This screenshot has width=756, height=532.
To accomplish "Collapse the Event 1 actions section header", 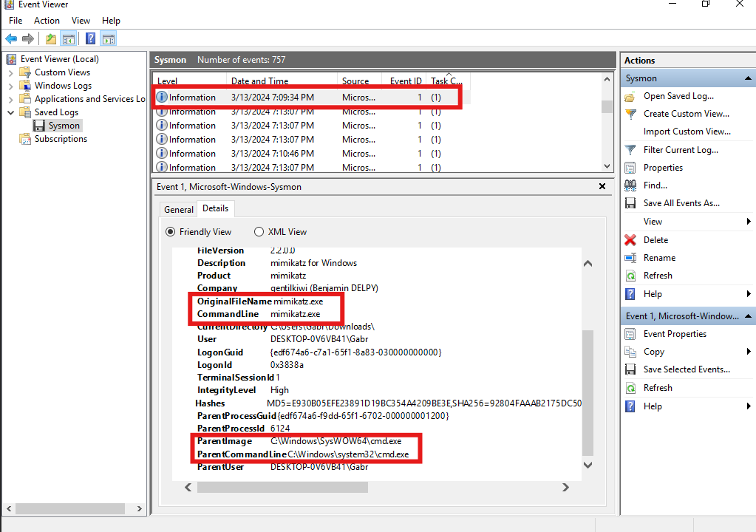I will point(748,316).
